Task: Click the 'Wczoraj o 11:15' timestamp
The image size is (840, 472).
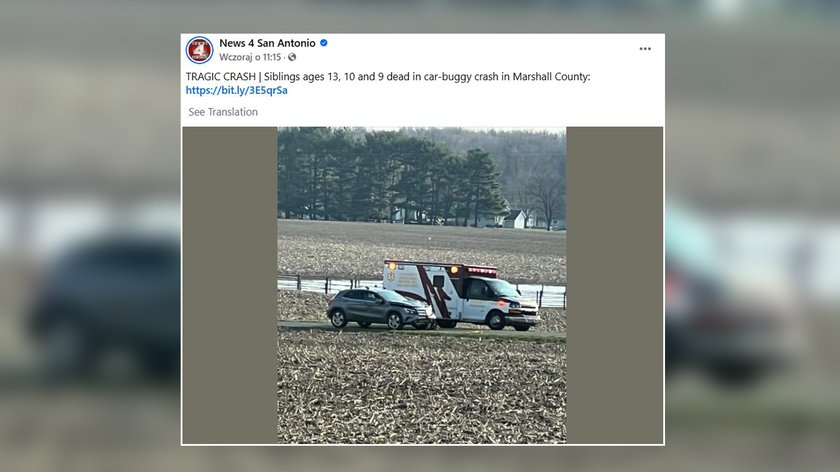Action: 250,57
